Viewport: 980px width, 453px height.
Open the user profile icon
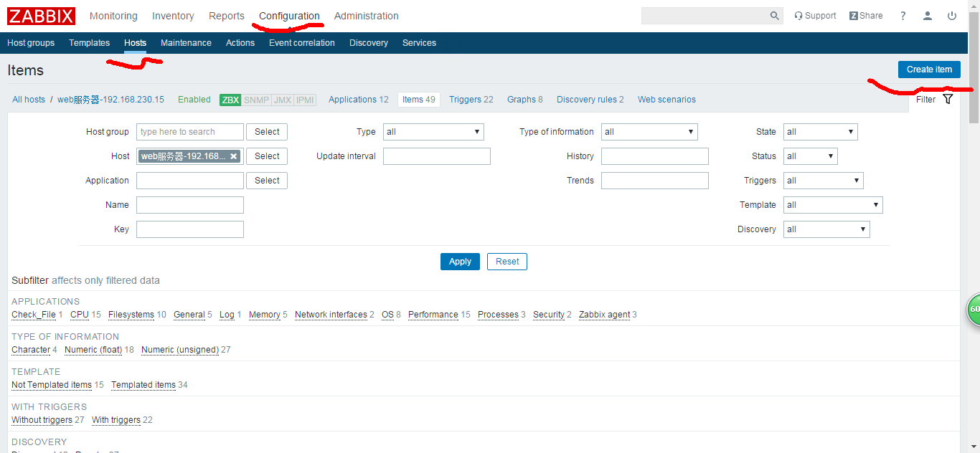click(928, 16)
